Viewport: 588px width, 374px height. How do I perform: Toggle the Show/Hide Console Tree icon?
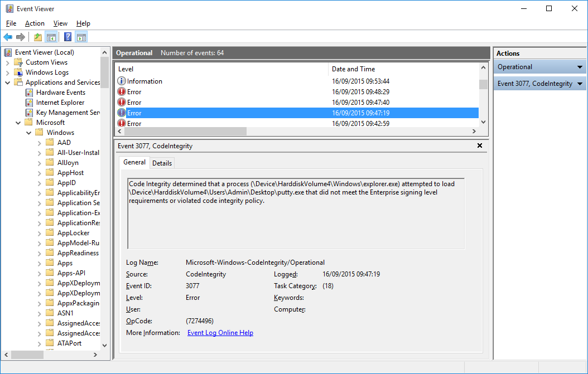[51, 37]
